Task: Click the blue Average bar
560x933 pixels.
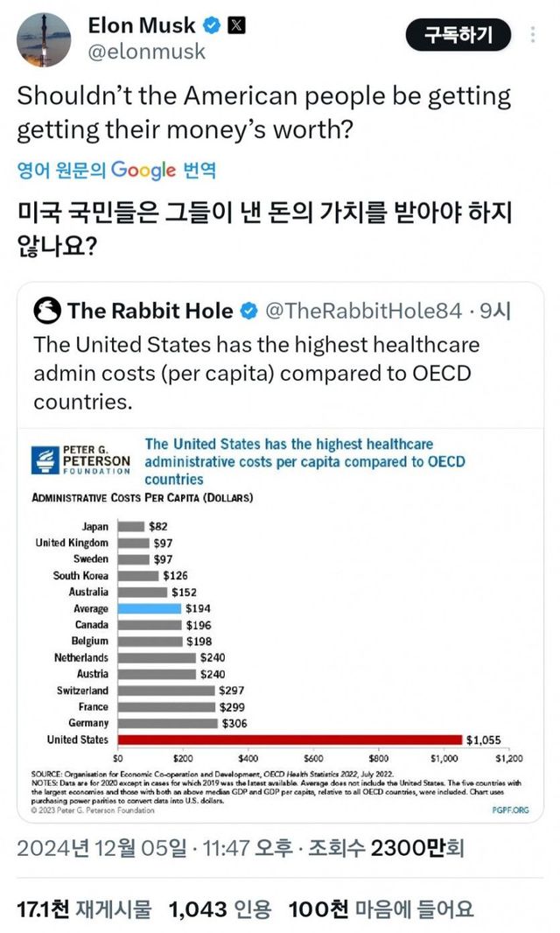Action: point(150,608)
